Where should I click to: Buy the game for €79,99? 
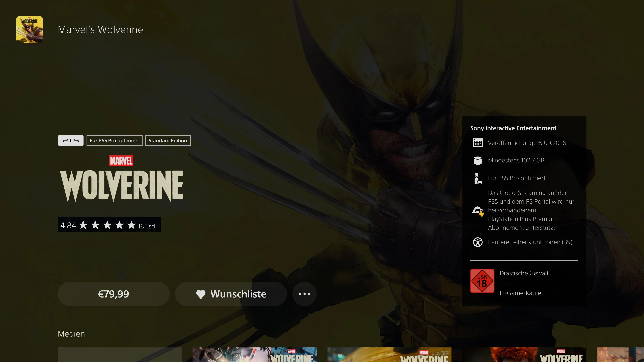(x=114, y=294)
